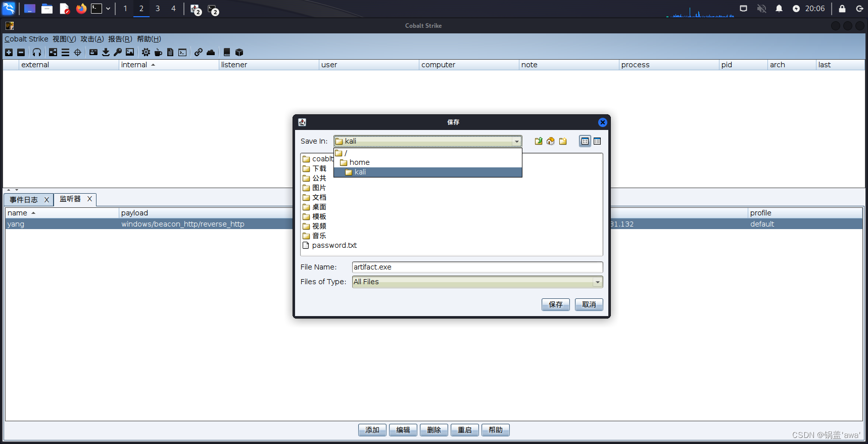
Task: Select highlighted 'kali' in Save In list
Action: (428, 172)
